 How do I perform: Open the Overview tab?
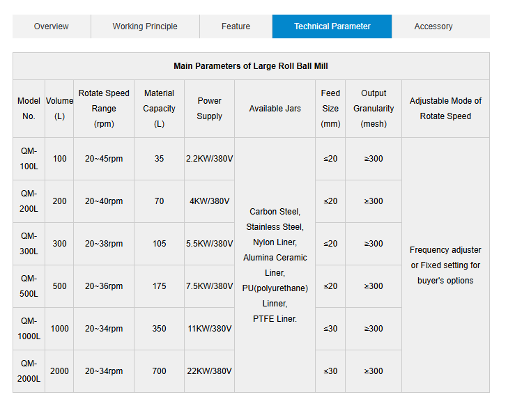coord(52,26)
